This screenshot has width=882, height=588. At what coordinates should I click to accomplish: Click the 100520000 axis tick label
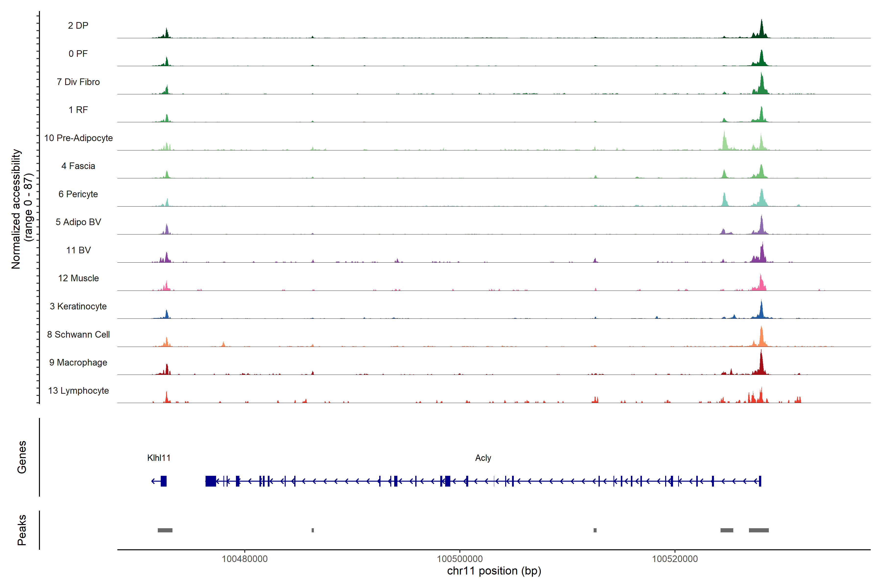[x=675, y=559]
